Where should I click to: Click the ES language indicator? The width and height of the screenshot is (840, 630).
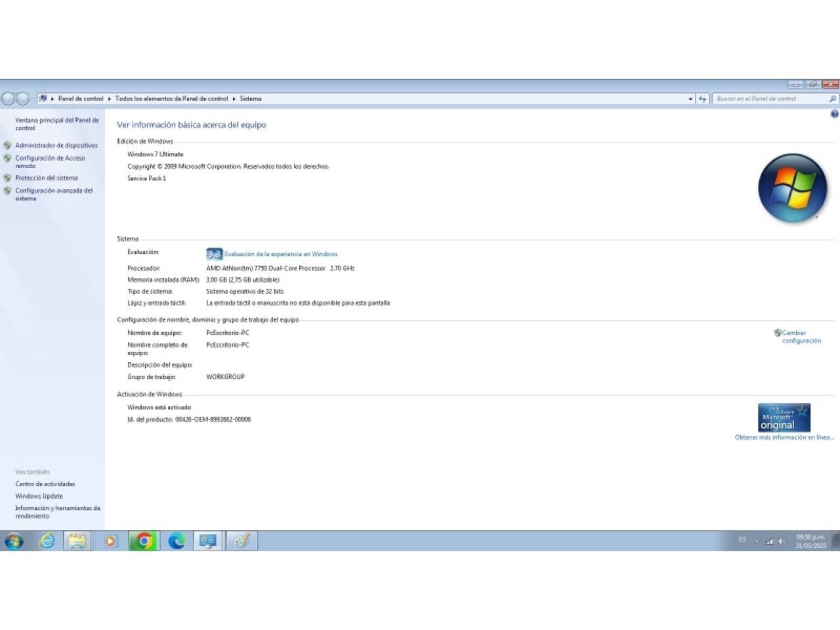click(742, 539)
